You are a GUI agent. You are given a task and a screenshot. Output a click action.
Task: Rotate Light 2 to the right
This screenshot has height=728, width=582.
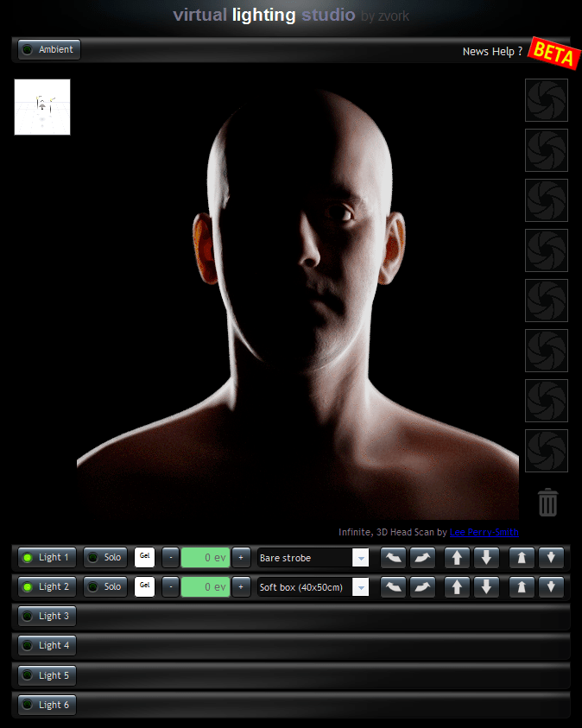[x=421, y=587]
